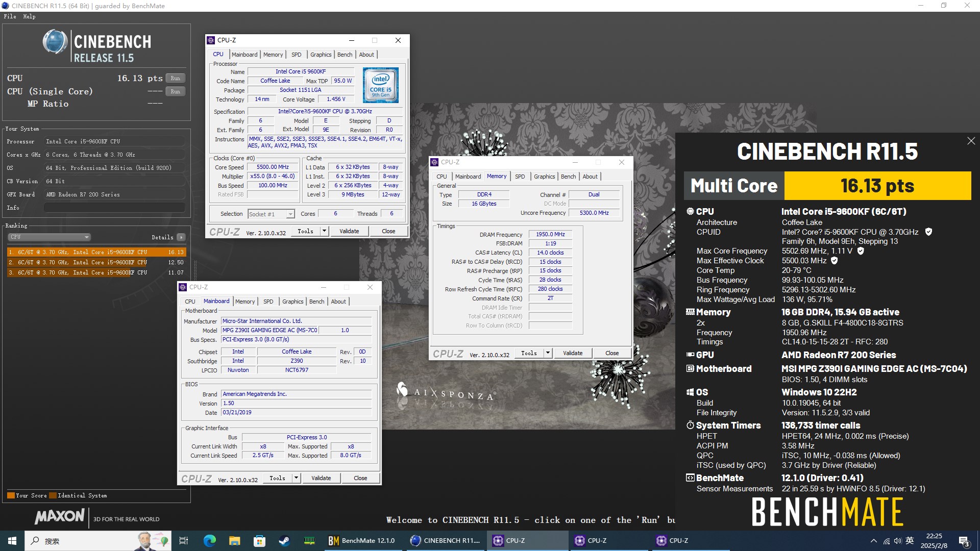Click Tools button in CPU-Z CPU window

point(306,231)
